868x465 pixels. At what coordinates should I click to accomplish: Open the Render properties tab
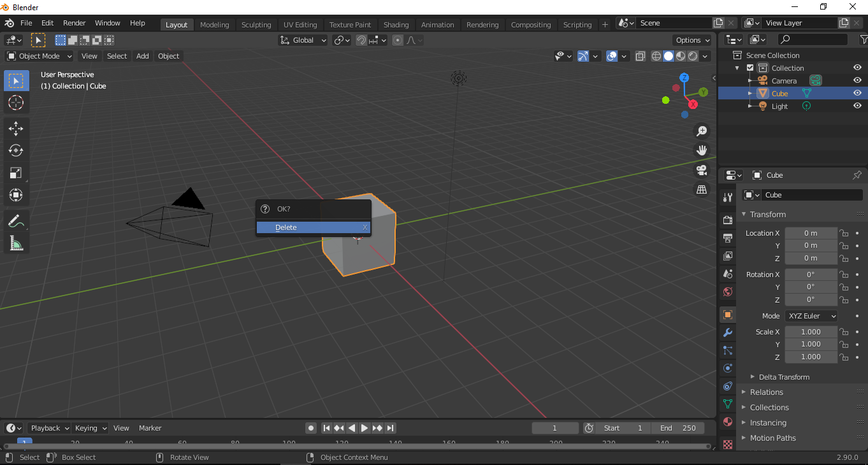(727, 219)
